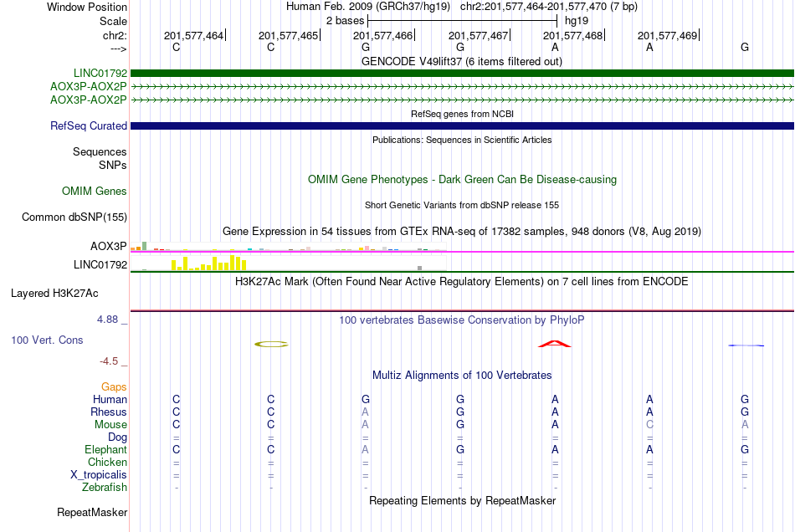Click the H3K27Ac Mark track title
This screenshot has height=532, width=795.
(461, 282)
